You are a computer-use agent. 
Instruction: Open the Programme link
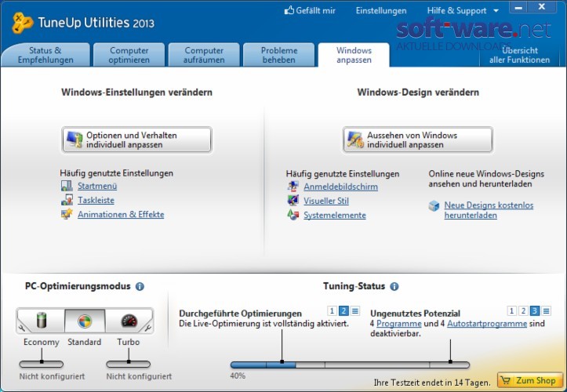click(x=399, y=323)
